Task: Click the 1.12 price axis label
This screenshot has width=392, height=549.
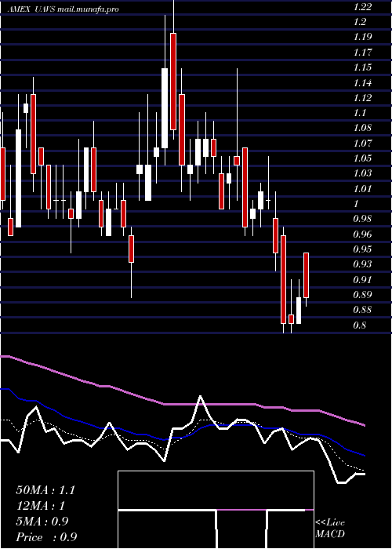Action: point(362,98)
